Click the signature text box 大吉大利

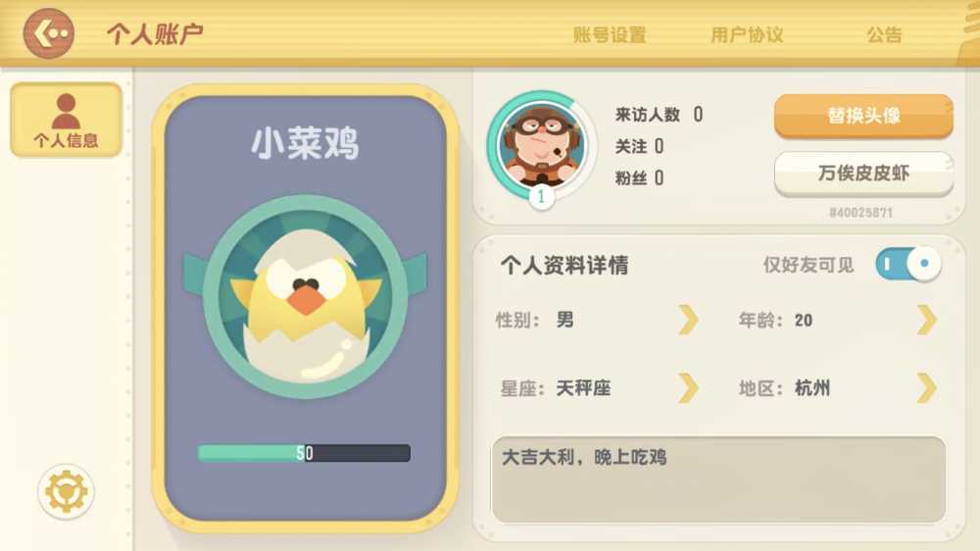click(x=718, y=479)
